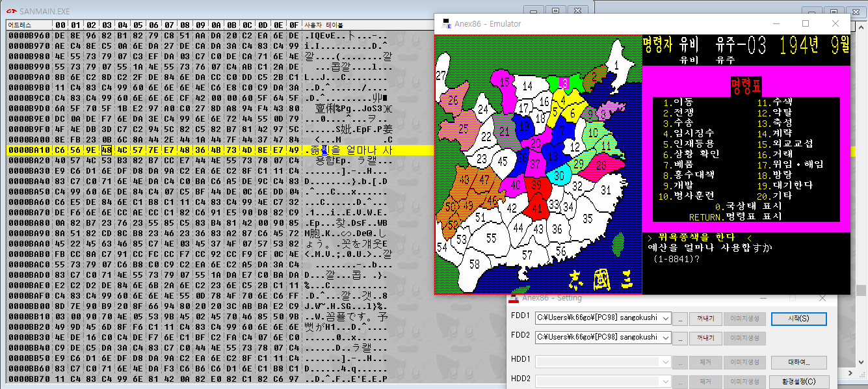Select game command 1.이동
The height and width of the screenshot is (389, 868).
678,102
